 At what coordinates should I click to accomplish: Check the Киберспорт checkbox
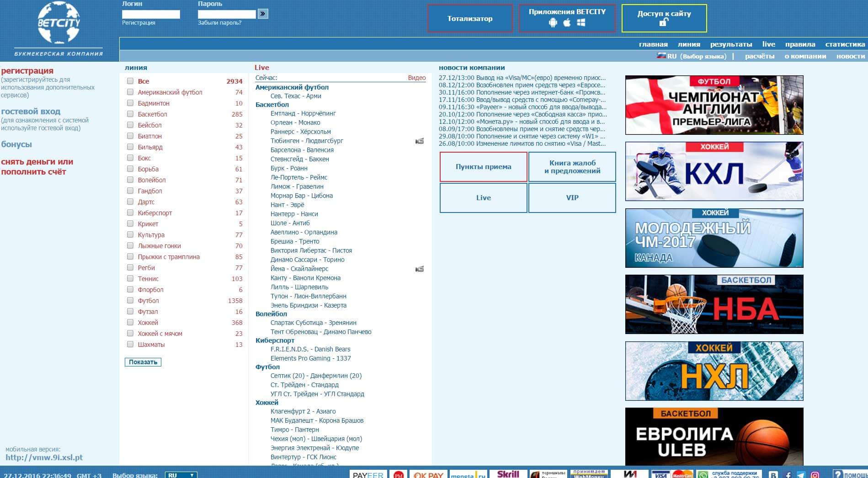coord(130,212)
